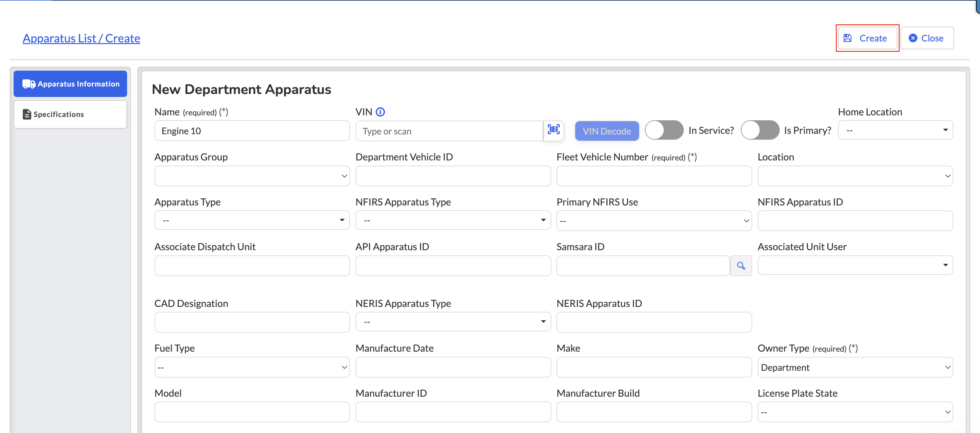Click the Manufacturer ID field
The width and height of the screenshot is (980, 433).
(453, 412)
